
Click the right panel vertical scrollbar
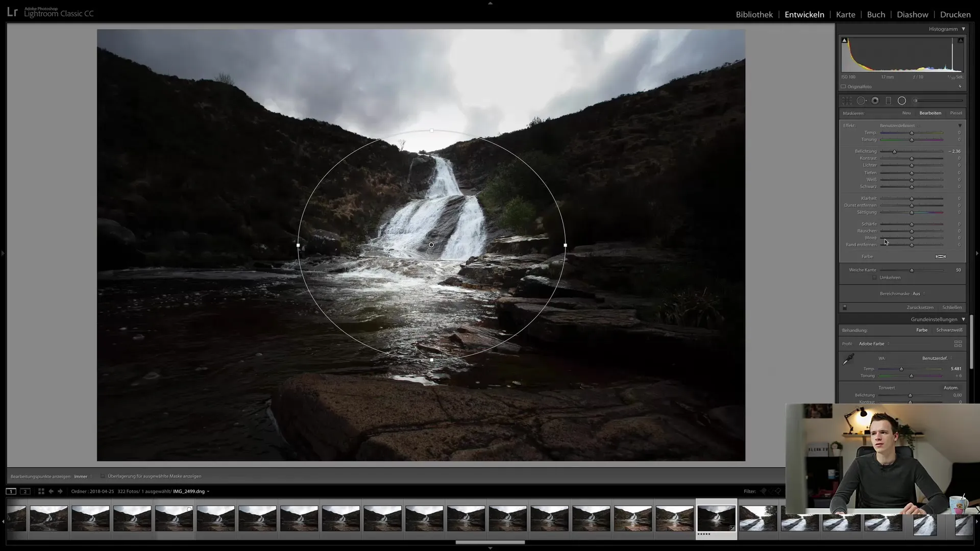971,342
